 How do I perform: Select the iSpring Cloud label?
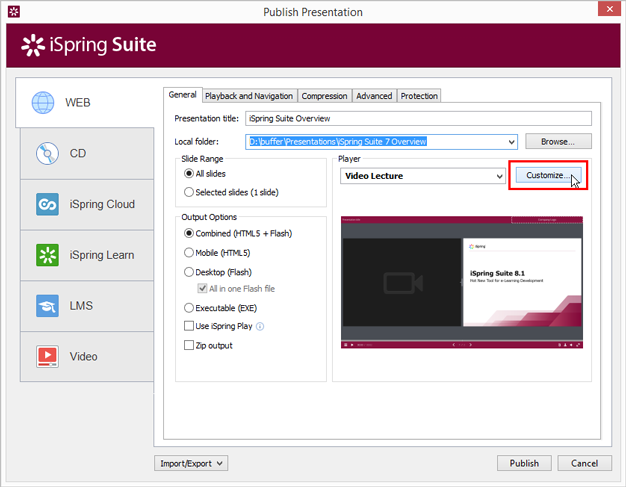pos(102,204)
